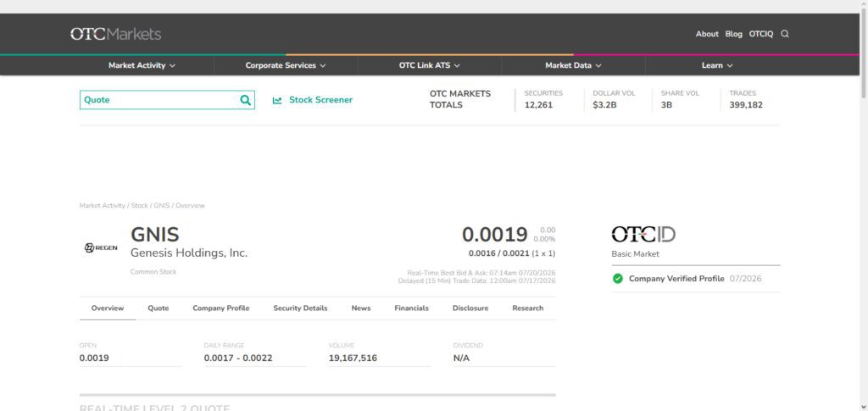Click the OTC Markets logo
This screenshot has width=868, height=411.
(115, 34)
